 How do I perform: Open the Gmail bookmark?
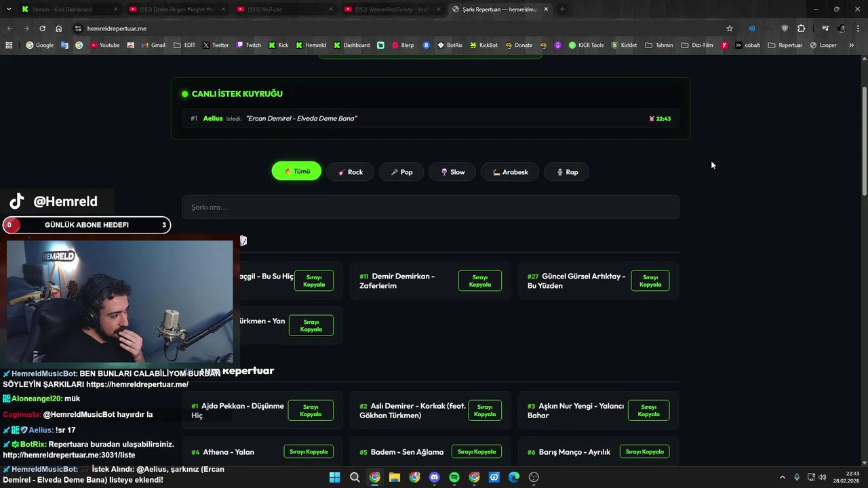[153, 45]
